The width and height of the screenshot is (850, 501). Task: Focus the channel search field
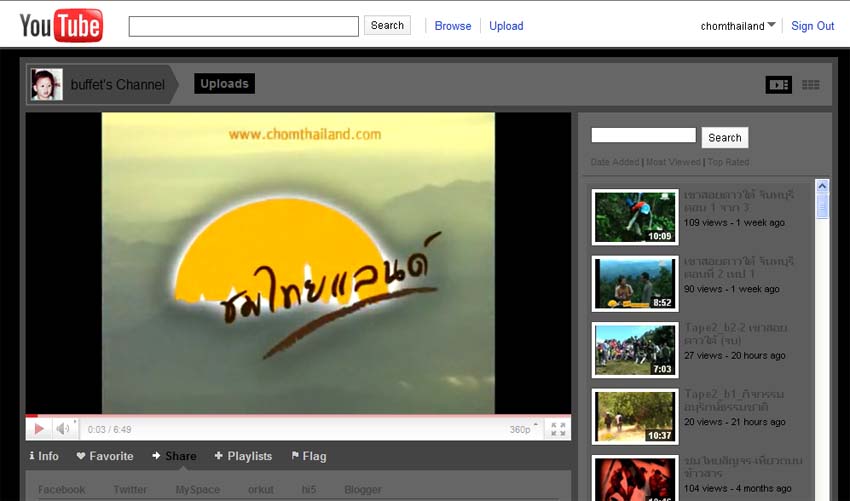coord(643,135)
